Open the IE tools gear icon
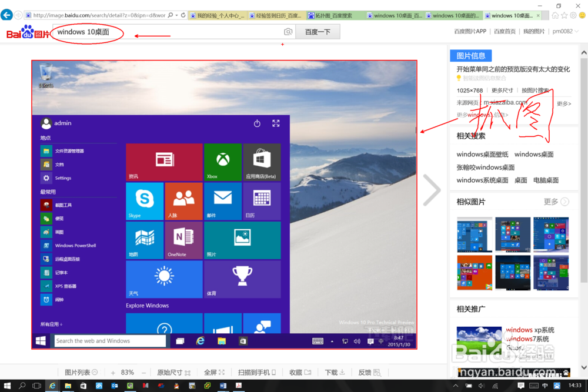This screenshot has height=392, width=588. pos(573,15)
